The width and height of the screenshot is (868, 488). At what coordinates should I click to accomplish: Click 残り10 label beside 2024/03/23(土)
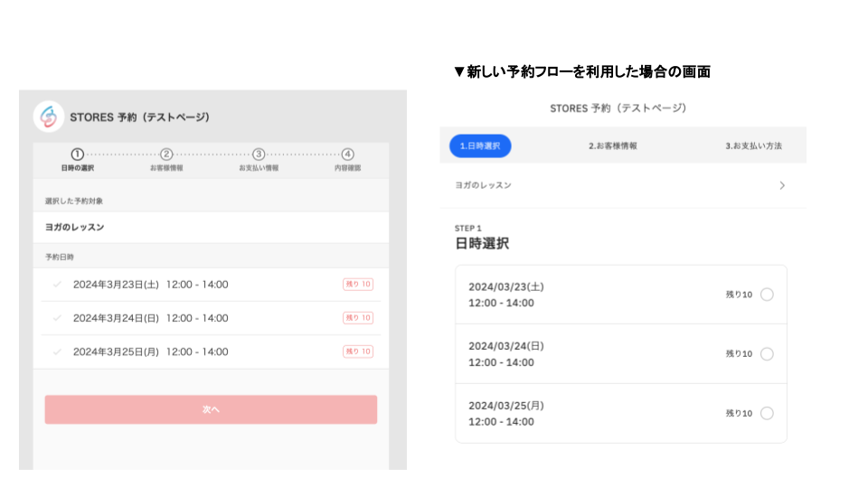pyautogui.click(x=739, y=295)
